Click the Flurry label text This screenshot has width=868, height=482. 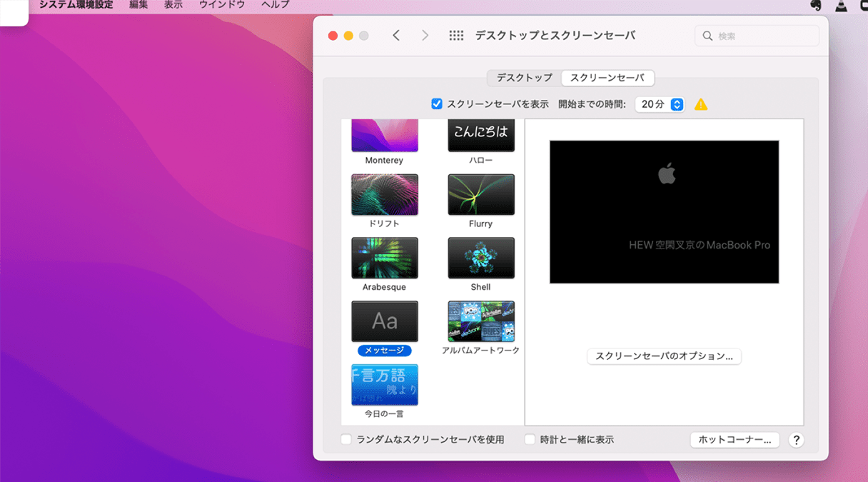coord(481,224)
